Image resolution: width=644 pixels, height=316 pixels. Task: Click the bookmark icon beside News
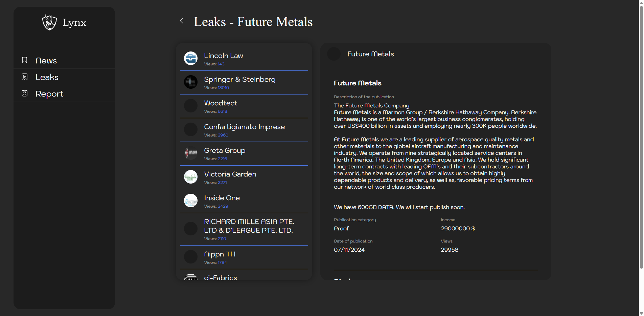click(x=25, y=60)
